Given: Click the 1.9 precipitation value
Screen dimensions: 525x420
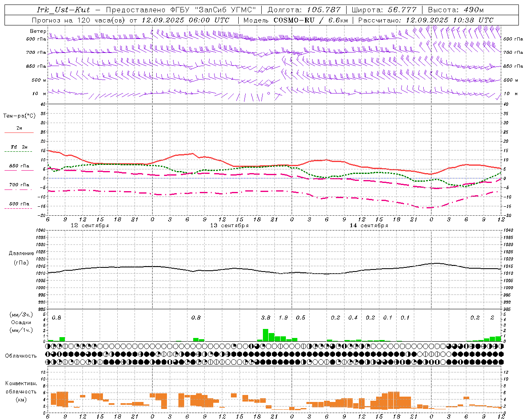Looking at the screenshot, I should pos(283,318).
